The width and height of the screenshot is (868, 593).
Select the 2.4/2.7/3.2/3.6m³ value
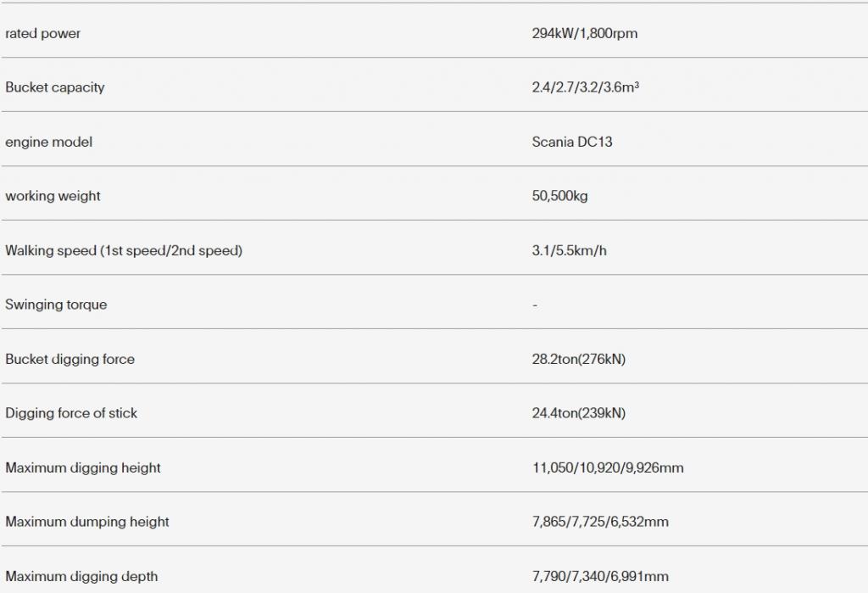(586, 87)
